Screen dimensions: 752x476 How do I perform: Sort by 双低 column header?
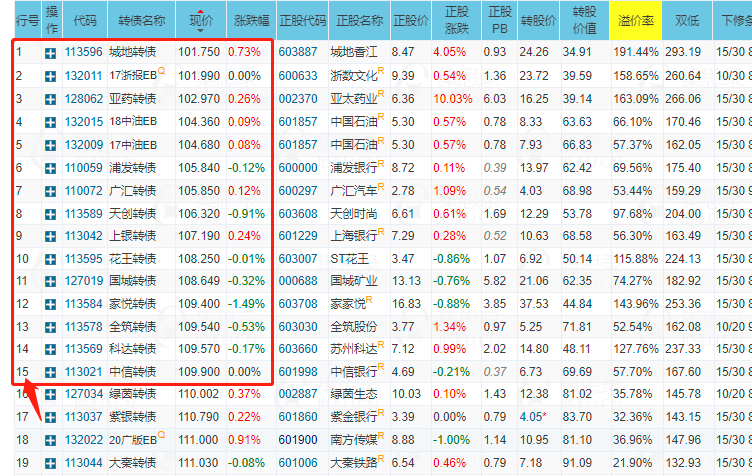point(687,21)
